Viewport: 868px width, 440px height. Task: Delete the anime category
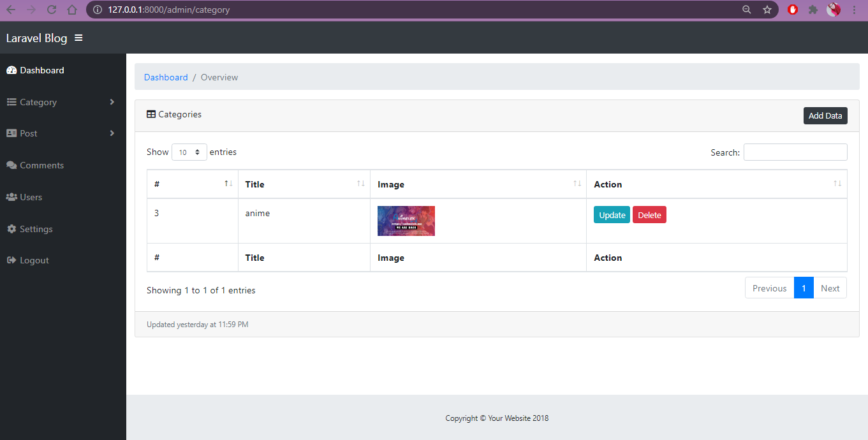point(649,215)
